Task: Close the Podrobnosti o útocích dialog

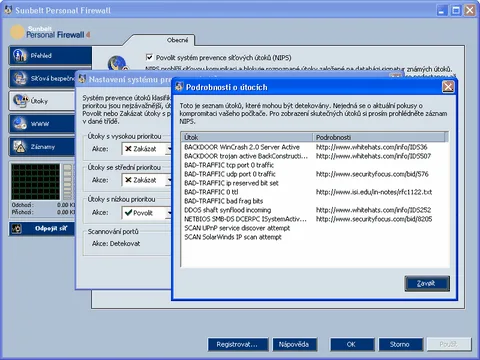Action: (x=448, y=87)
